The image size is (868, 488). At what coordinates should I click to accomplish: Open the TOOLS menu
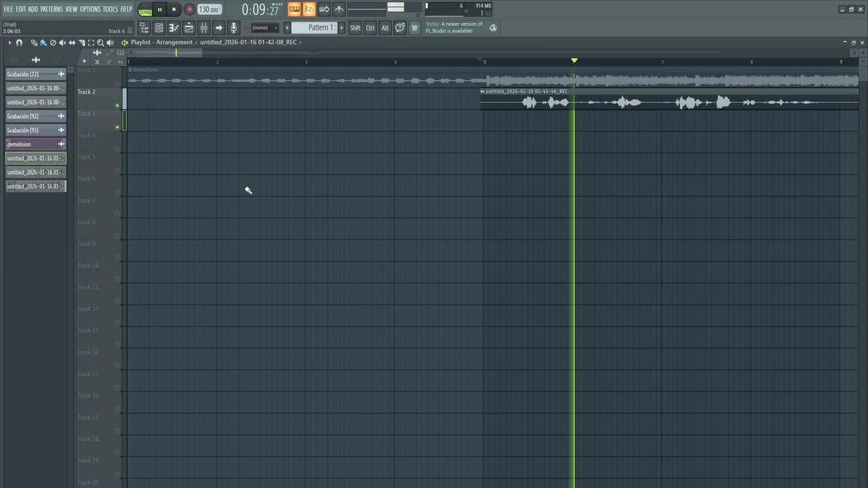tap(110, 9)
